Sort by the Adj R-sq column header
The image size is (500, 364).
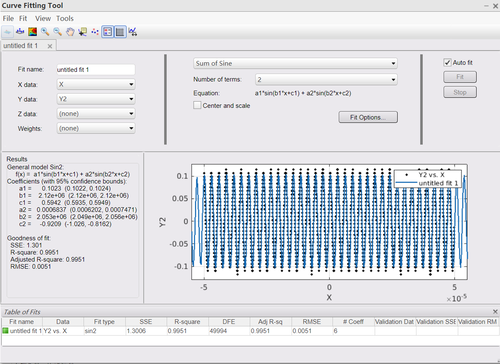pyautogui.click(x=270, y=322)
